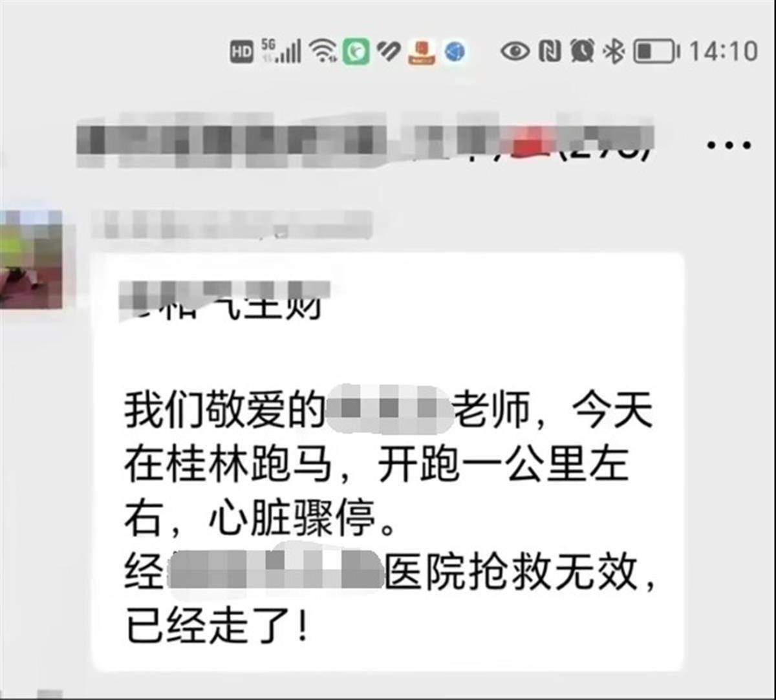Tap the battery level indicator

coord(656,51)
